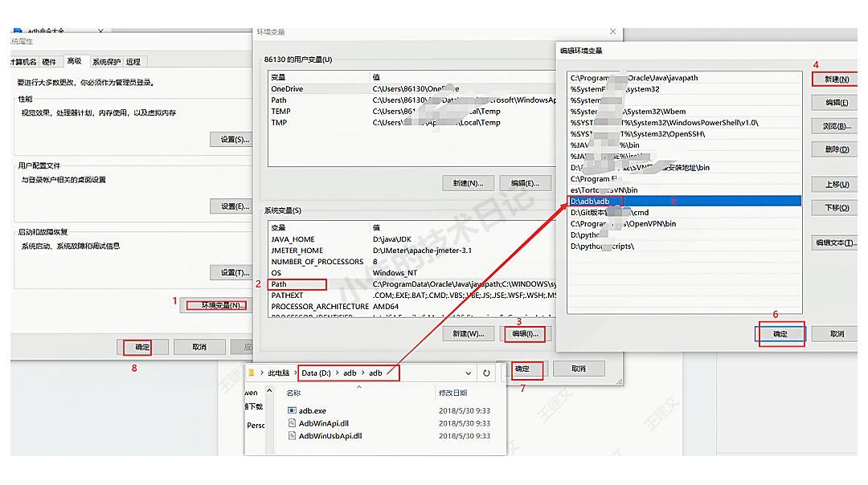Click the adb.exe file icon
868x485 pixels.
tap(292, 411)
